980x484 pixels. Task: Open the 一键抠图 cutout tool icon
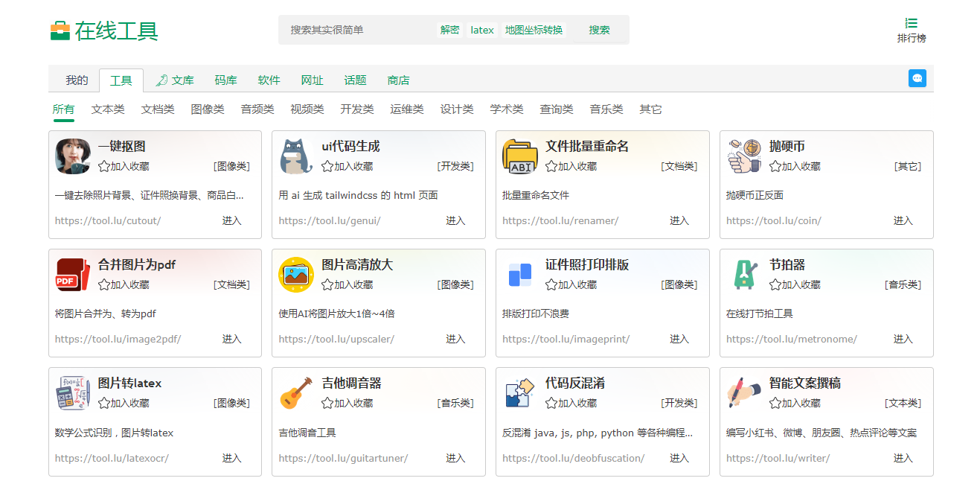pyautogui.click(x=71, y=153)
